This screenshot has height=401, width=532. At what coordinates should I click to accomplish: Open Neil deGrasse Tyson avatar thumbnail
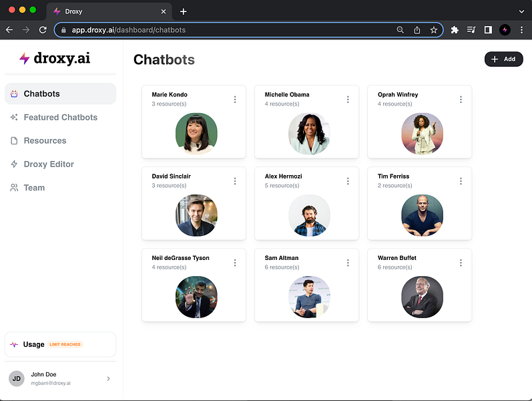coord(196,297)
